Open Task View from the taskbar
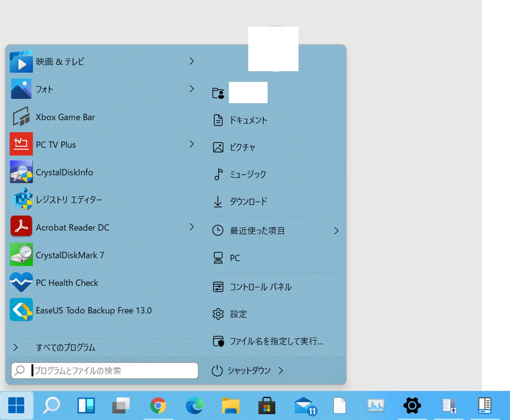The image size is (510, 420). point(121,406)
